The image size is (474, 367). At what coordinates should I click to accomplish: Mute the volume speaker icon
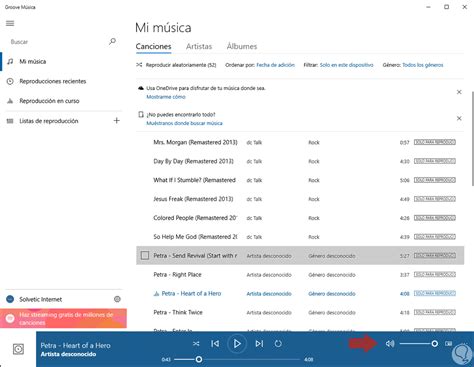(390, 343)
